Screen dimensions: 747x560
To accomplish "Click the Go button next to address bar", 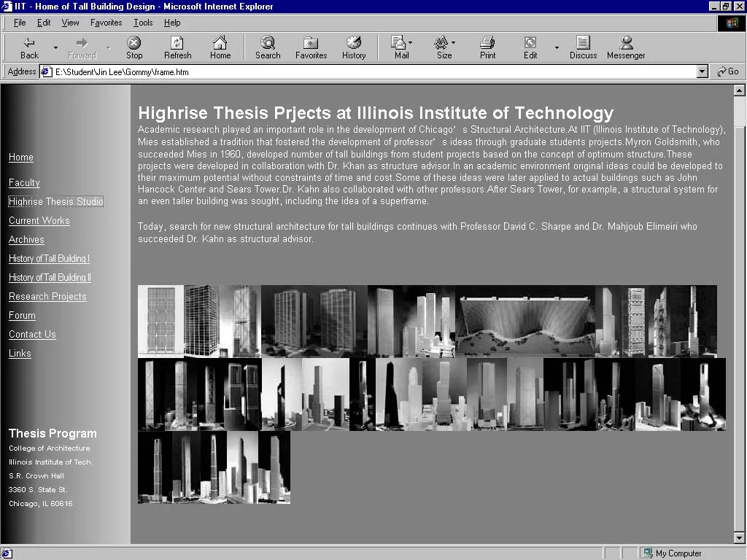I will [x=728, y=71].
